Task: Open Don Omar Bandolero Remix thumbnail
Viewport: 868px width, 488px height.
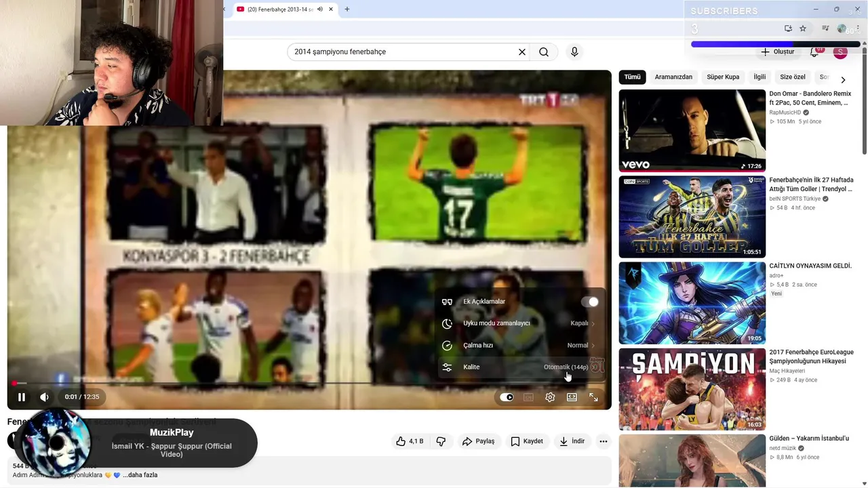Action: click(692, 130)
